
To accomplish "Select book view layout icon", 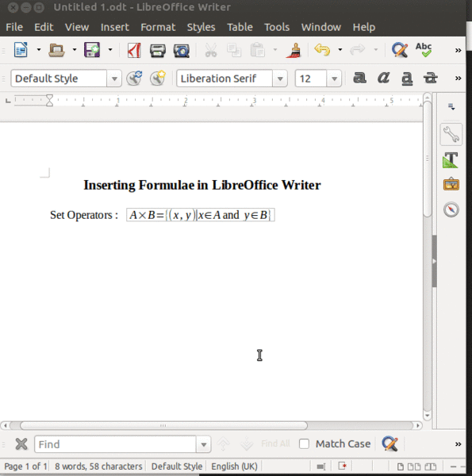I will pos(430,466).
